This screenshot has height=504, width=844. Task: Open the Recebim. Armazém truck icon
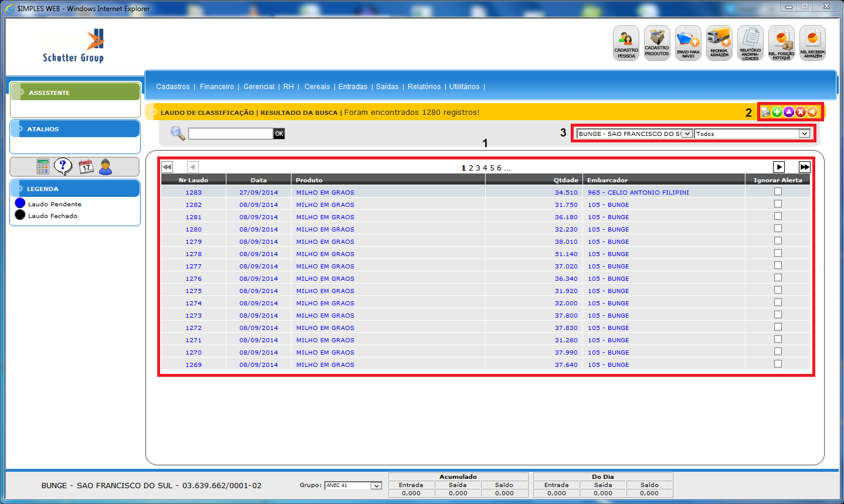719,43
